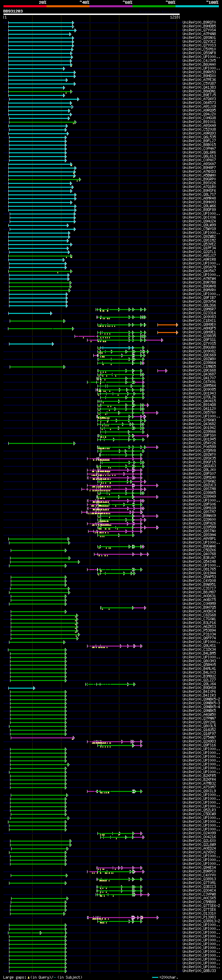
Task: Select the UniRef100_B9ETJ5 label
Action: (x=199, y=95)
